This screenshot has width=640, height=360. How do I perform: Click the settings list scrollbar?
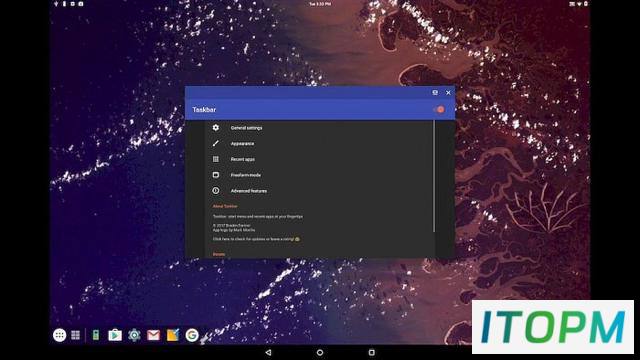434,176
